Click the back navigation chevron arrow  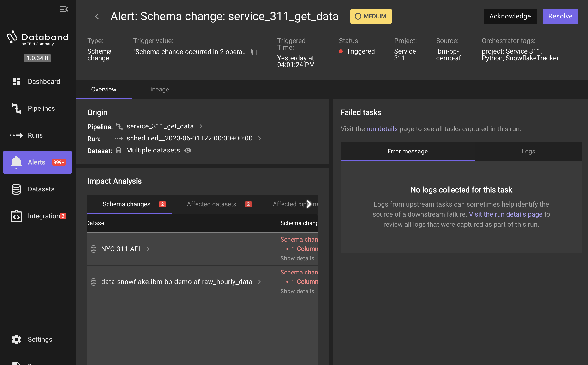click(97, 16)
